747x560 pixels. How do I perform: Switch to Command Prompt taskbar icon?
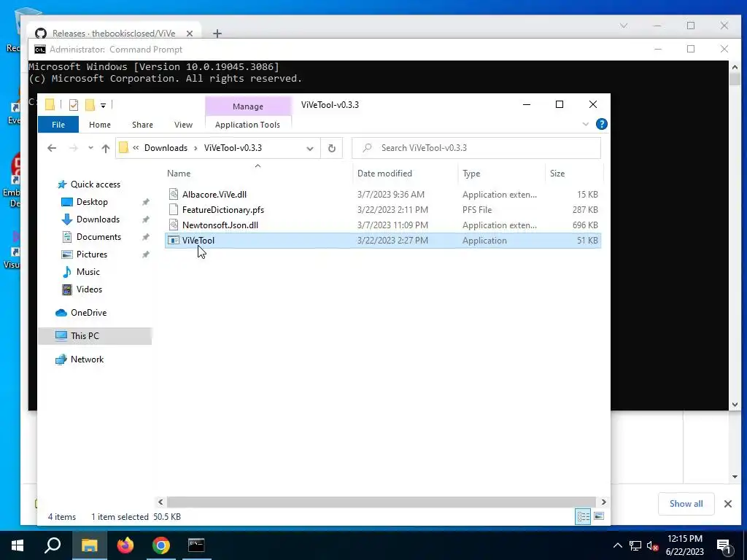pyautogui.click(x=196, y=545)
